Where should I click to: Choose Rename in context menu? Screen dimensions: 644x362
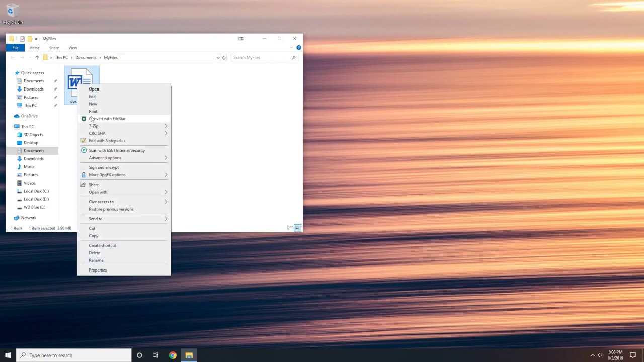click(124, 260)
